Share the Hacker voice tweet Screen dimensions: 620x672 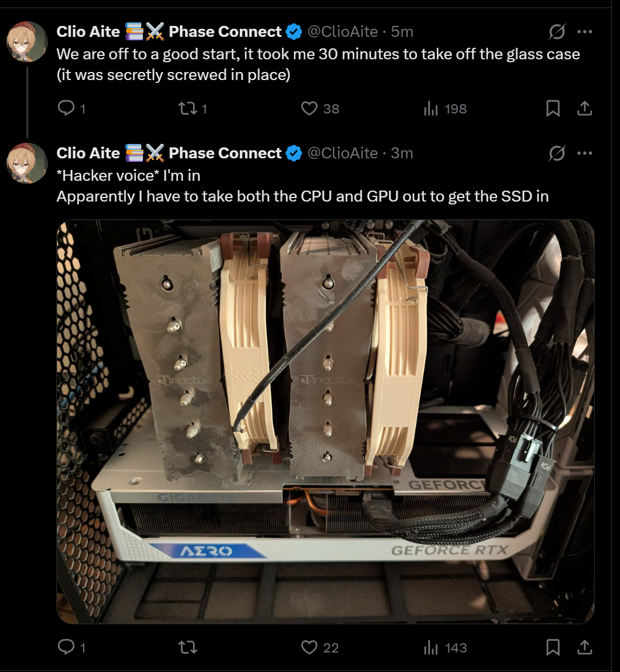click(584, 647)
